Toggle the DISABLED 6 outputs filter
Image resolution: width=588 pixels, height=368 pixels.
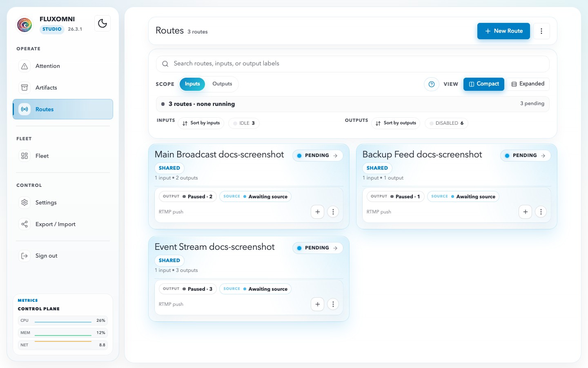click(446, 123)
